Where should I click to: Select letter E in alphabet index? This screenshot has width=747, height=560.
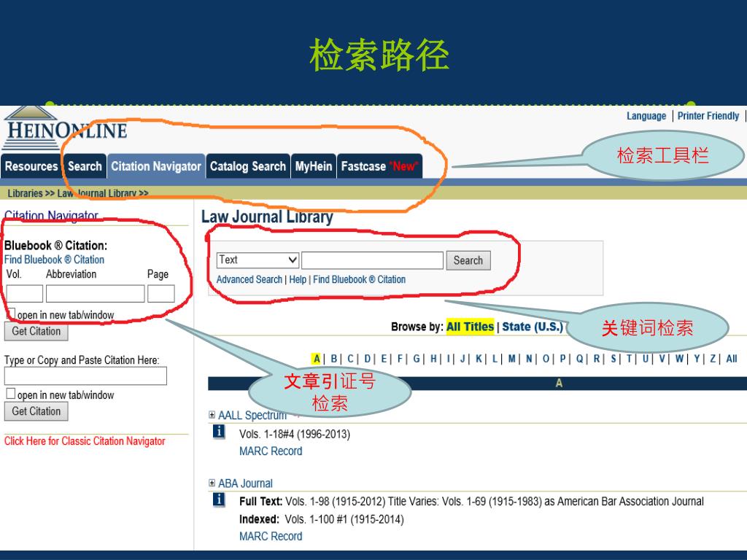(x=384, y=359)
